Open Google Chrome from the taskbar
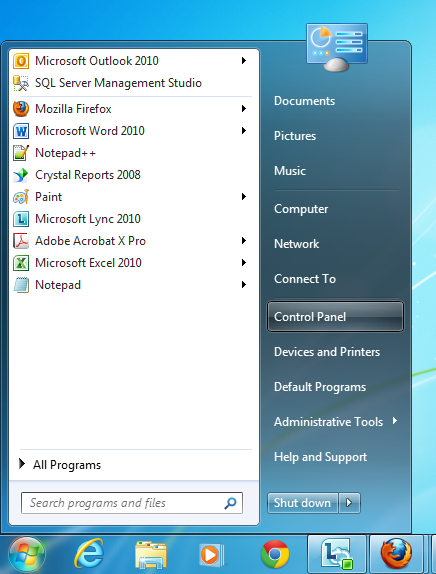This screenshot has height=574, width=436. (275, 555)
